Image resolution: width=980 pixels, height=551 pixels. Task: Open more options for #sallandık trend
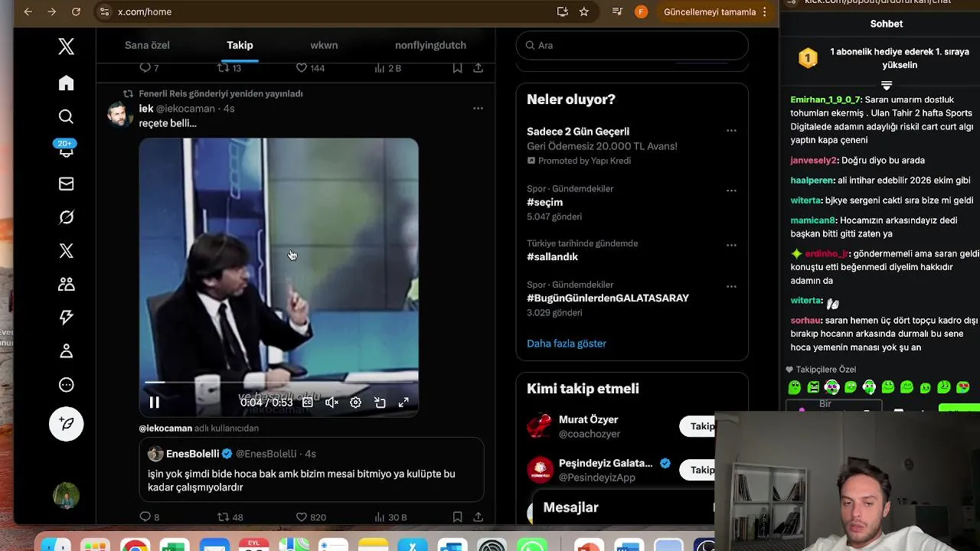(731, 246)
